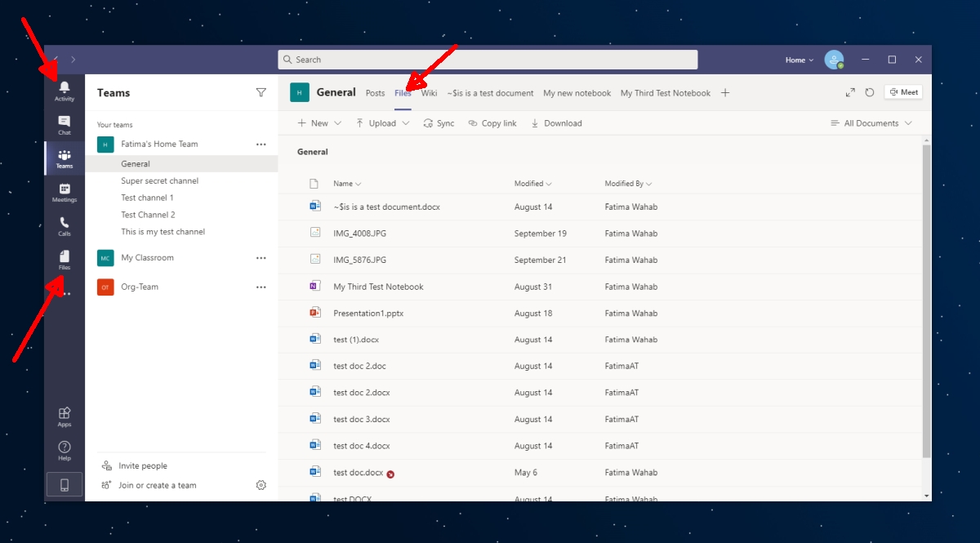
Task: Open the All Documents view dropdown
Action: point(871,122)
